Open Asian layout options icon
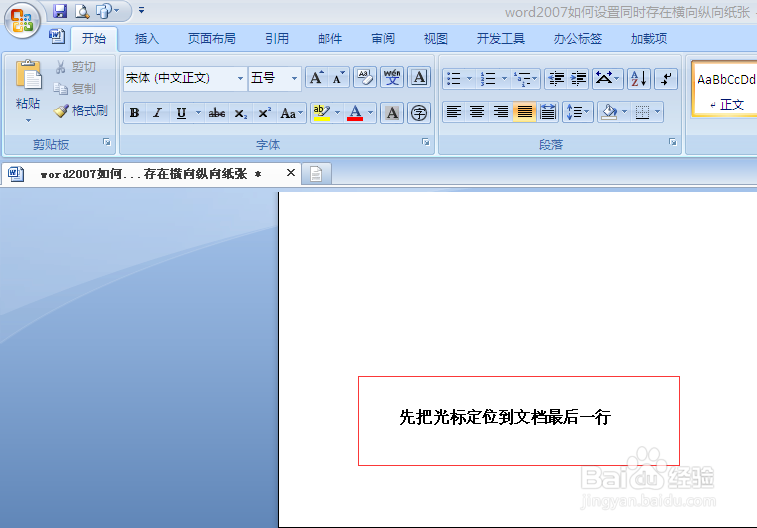This screenshot has height=528, width=757. pos(607,79)
